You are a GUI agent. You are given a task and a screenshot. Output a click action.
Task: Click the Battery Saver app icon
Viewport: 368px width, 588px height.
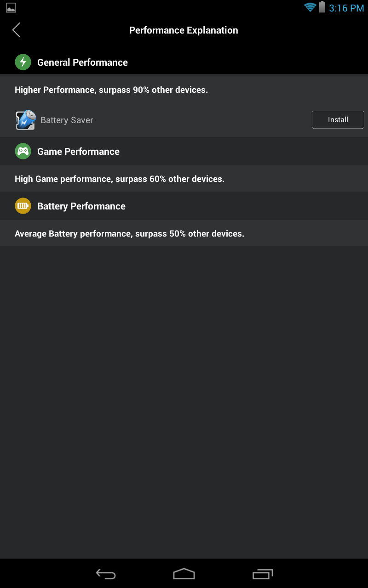[26, 120]
